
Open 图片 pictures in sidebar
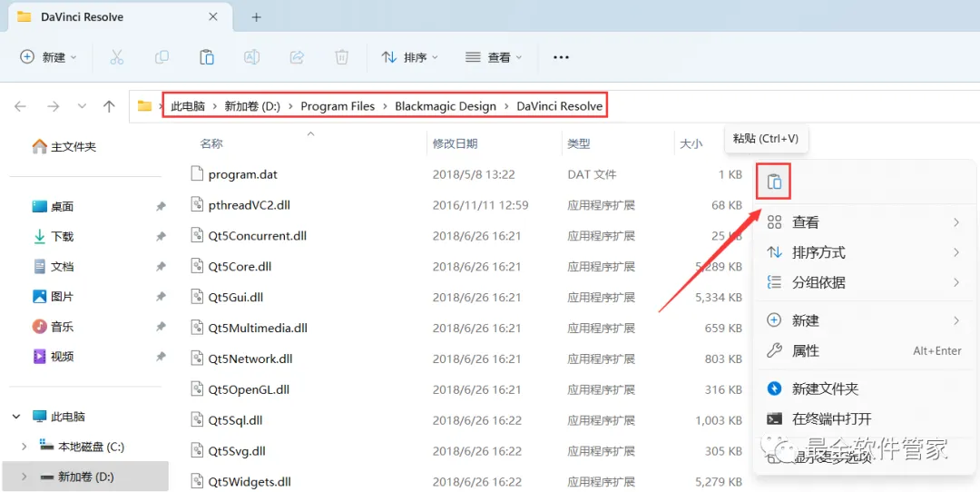click(x=54, y=296)
